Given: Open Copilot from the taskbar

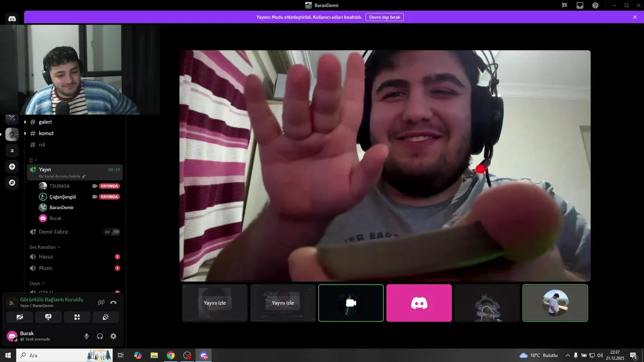Looking at the screenshot, I should point(137,355).
